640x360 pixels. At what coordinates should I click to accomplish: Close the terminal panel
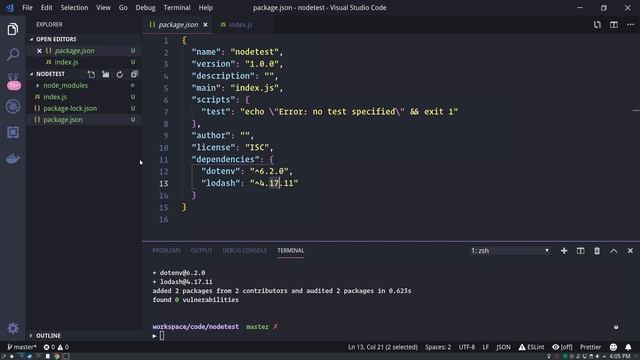tap(630, 251)
